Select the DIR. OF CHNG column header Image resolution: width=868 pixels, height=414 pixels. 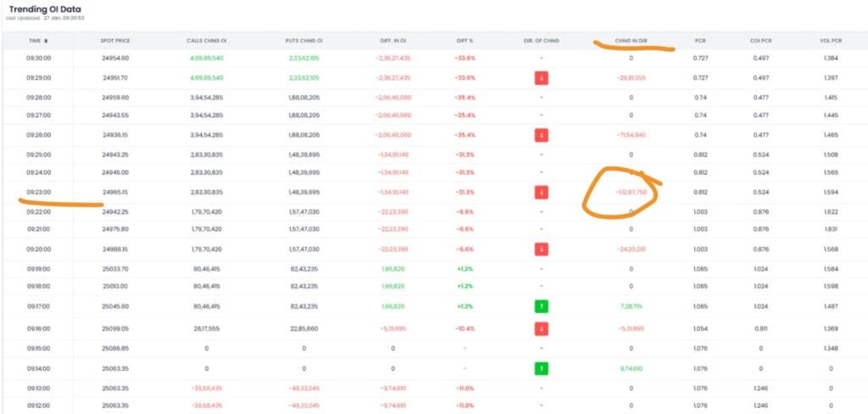pos(541,41)
